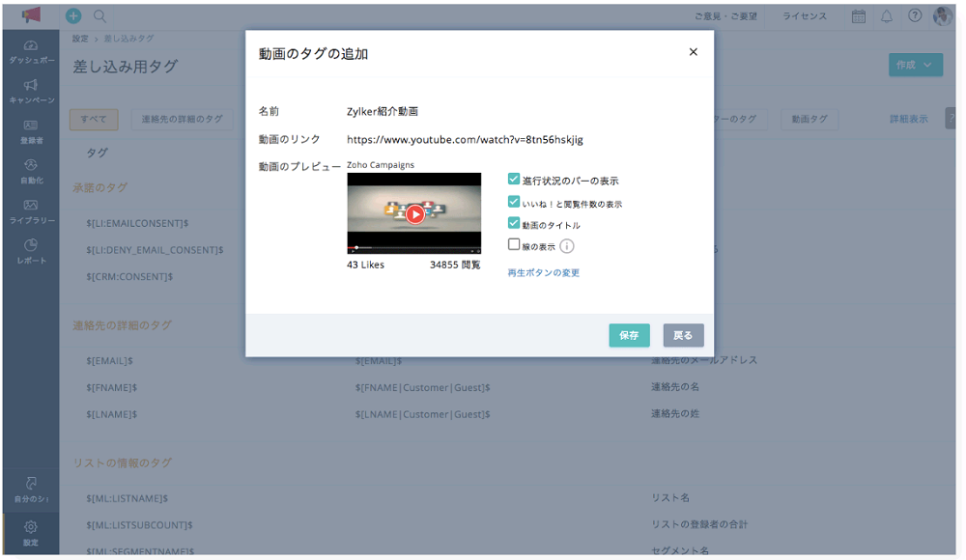
Task: Click the 再生ボタンの変更 link
Action: click(543, 273)
